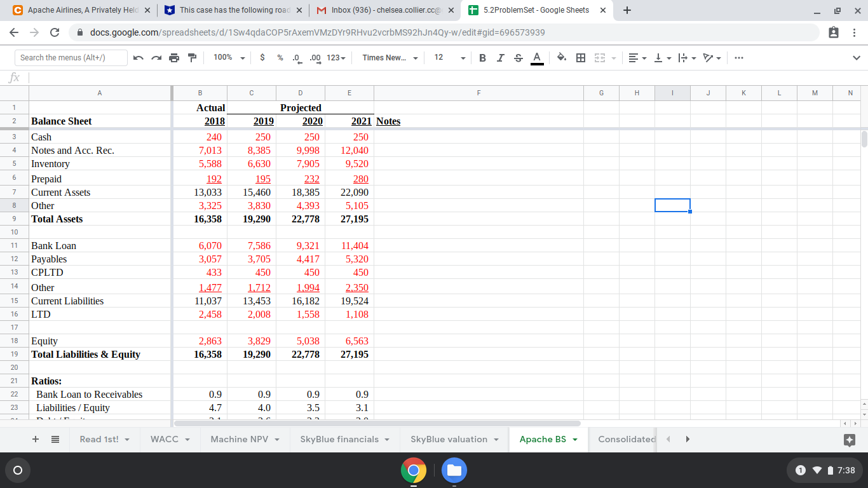The width and height of the screenshot is (868, 488).
Task: Click the Fill color bucket icon
Action: coord(562,57)
